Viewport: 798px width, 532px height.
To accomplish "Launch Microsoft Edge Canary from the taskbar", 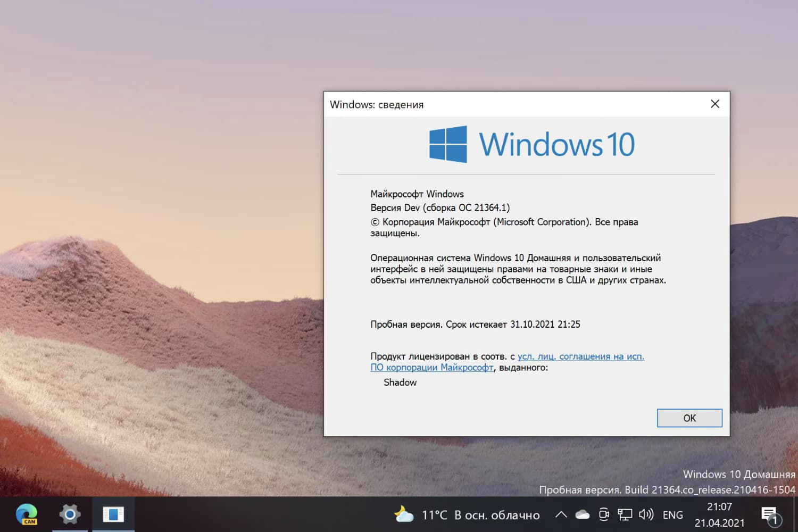I will click(28, 514).
